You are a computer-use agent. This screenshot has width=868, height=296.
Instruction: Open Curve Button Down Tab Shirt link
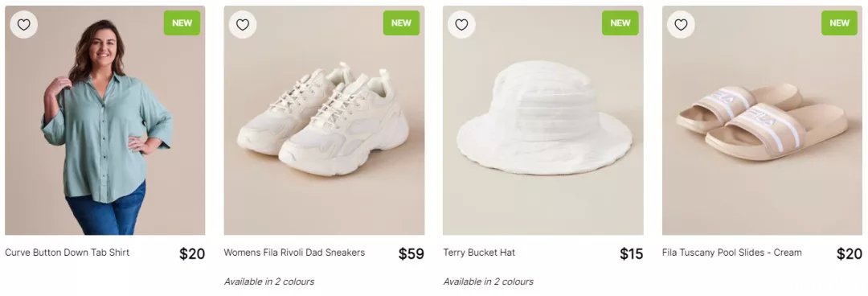click(x=67, y=253)
